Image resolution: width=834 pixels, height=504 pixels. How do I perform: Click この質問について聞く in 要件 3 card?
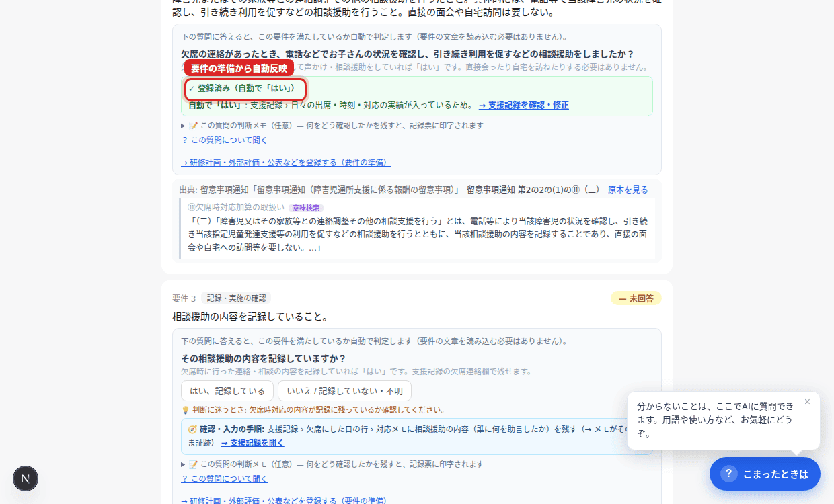[x=225, y=479]
